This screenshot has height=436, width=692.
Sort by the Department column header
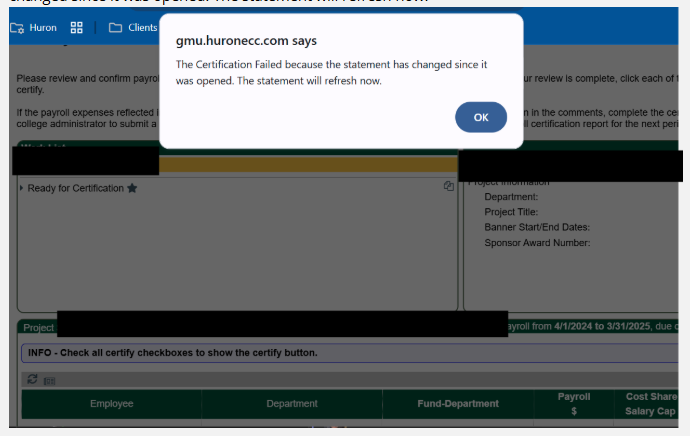(292, 404)
